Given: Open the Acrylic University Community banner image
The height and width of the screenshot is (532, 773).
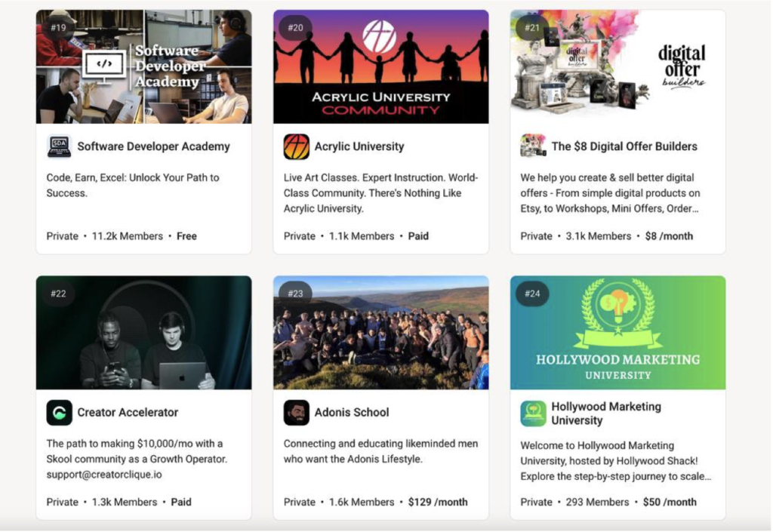Looking at the screenshot, I should [381, 66].
